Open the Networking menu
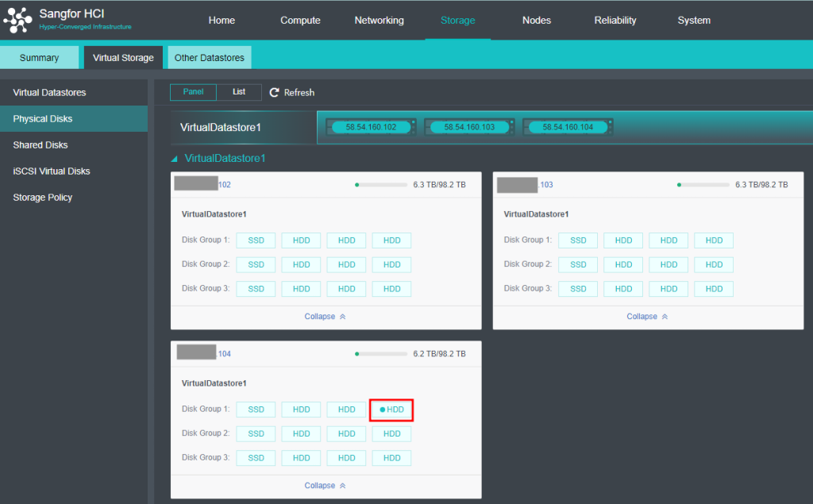The width and height of the screenshot is (813, 504). pyautogui.click(x=379, y=20)
